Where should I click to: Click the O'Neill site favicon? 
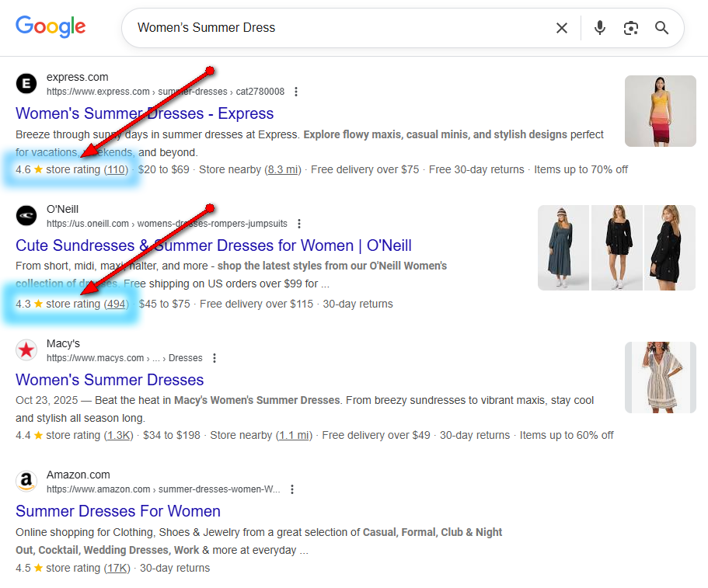click(26, 215)
